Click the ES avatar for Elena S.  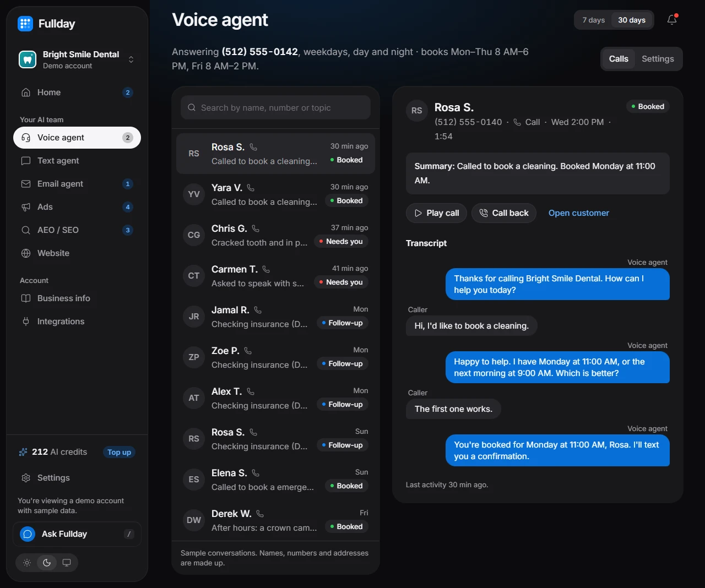coord(194,480)
